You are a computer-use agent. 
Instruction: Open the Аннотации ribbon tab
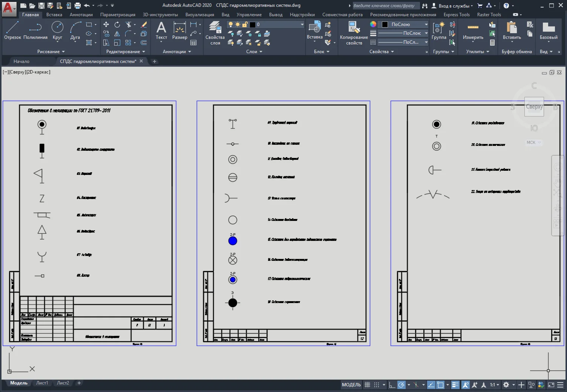pos(81,15)
